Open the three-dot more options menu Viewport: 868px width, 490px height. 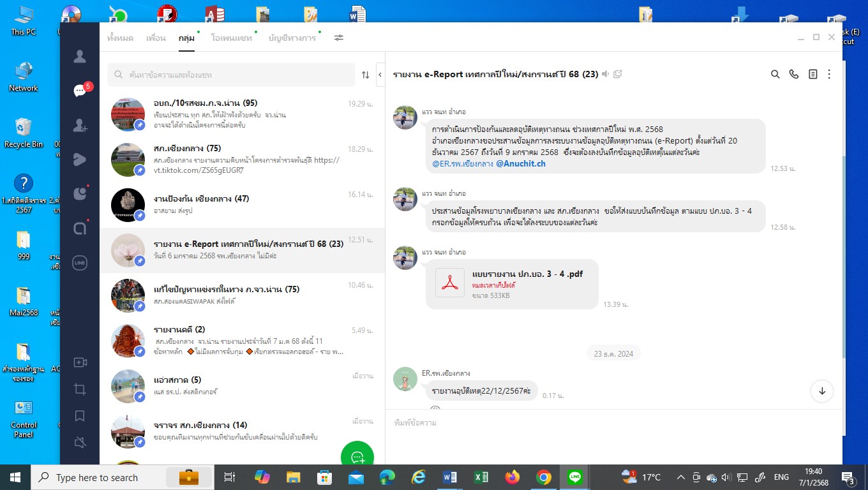(829, 74)
